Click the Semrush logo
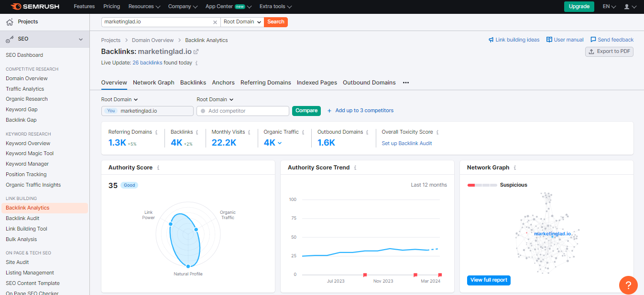The height and width of the screenshot is (295, 644). click(x=35, y=7)
